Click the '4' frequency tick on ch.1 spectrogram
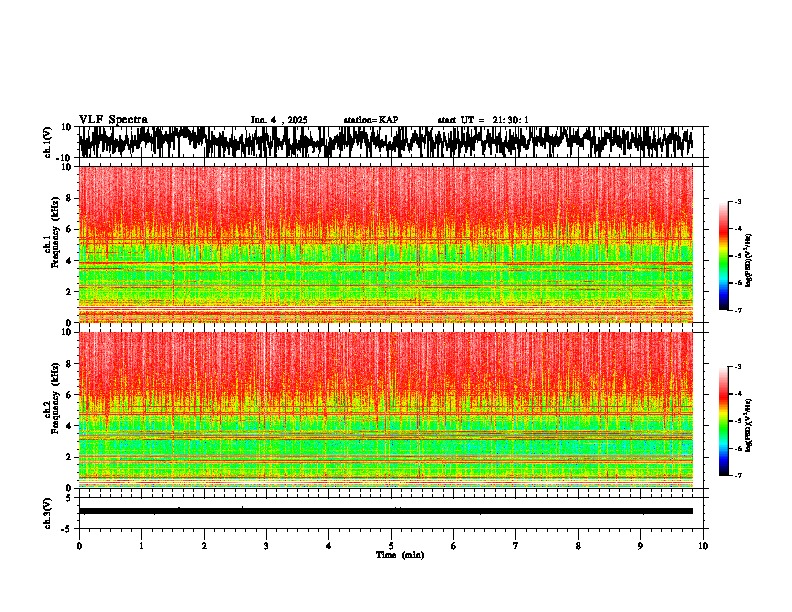Screen dimensions: 792x612 pyautogui.click(x=70, y=261)
